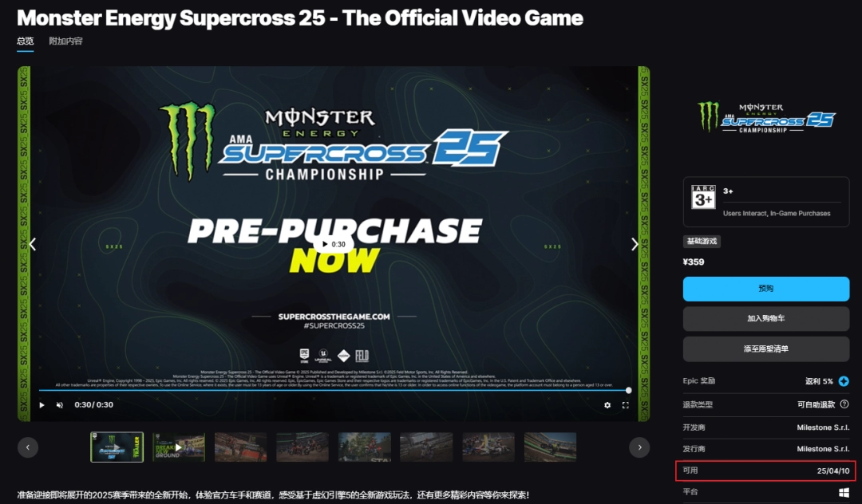
Task: Select the 总览 tab
Action: 25,41
